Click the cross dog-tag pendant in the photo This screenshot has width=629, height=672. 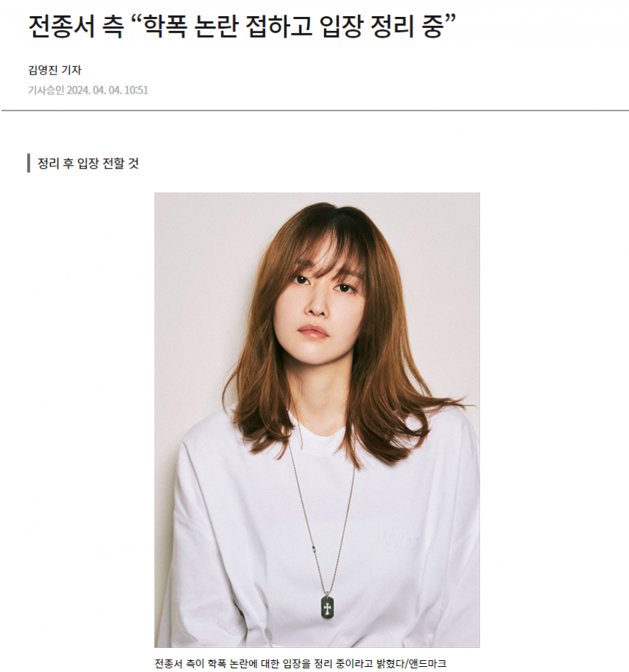[327, 608]
